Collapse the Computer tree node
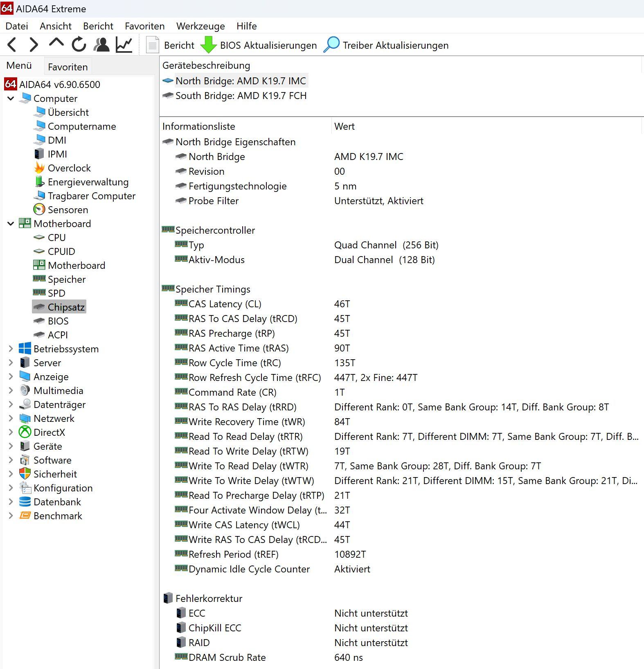This screenshot has height=669, width=644. 11,99
